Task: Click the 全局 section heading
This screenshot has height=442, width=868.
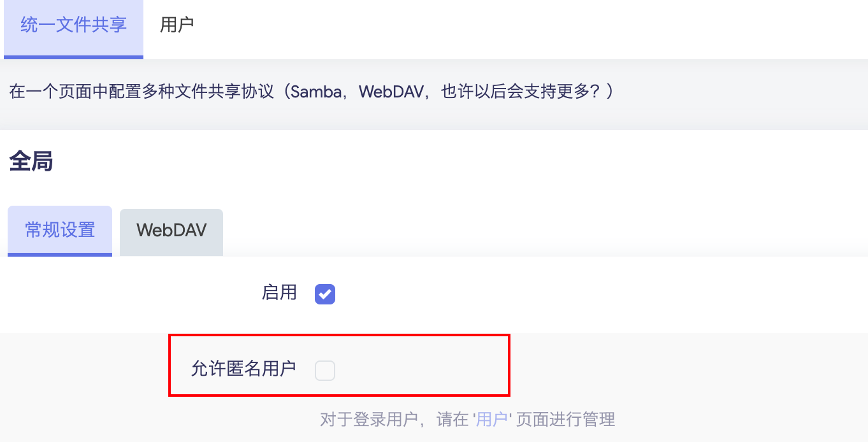Action: 31,162
